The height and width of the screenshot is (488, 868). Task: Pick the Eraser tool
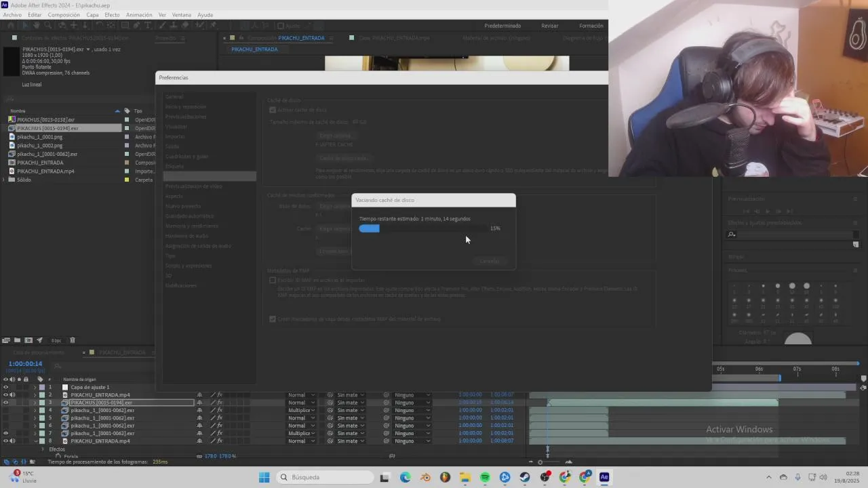(x=185, y=26)
